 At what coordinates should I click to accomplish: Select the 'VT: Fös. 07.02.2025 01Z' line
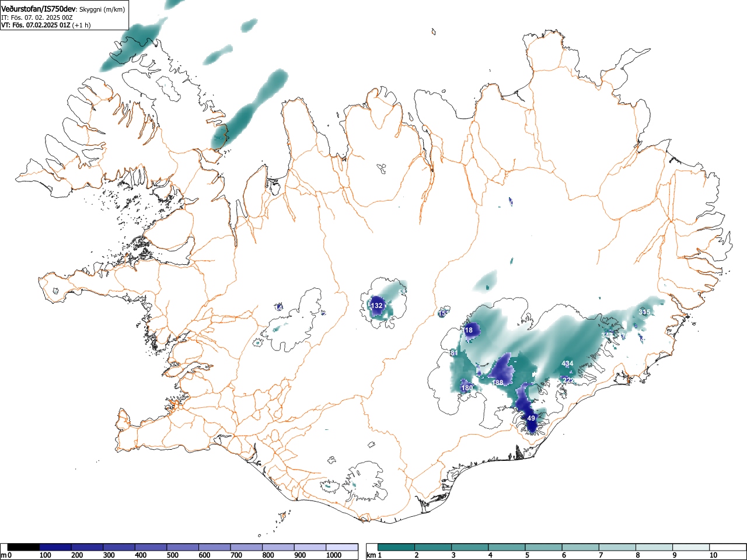point(36,25)
